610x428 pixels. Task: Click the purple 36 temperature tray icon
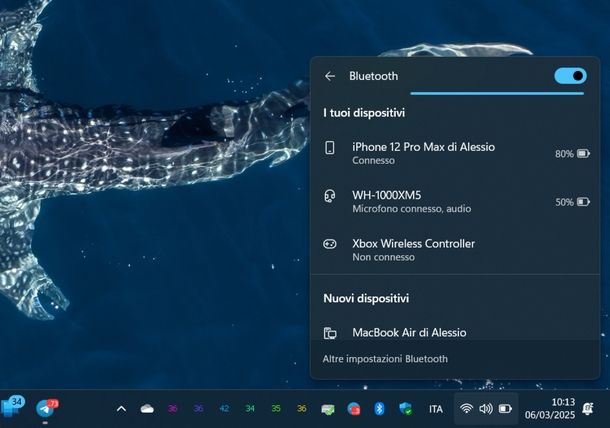point(198,409)
